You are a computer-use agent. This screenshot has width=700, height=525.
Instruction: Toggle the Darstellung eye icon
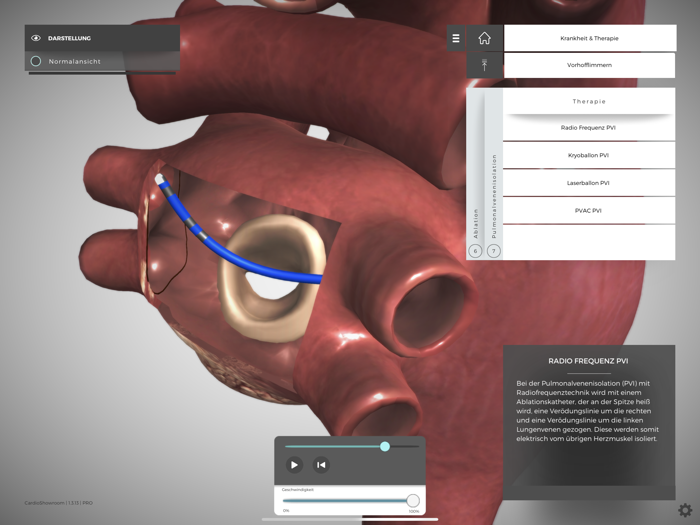pyautogui.click(x=36, y=38)
